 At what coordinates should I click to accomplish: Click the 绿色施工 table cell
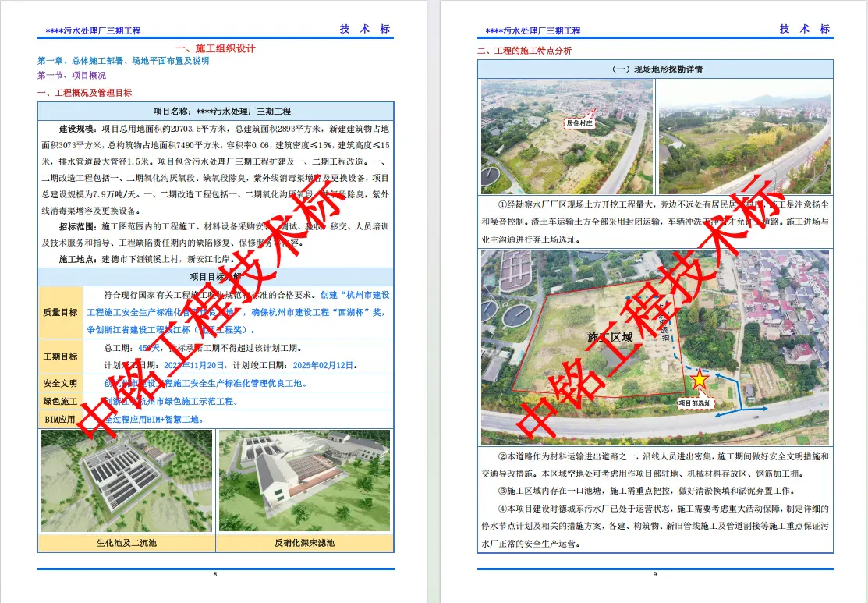tap(60, 402)
